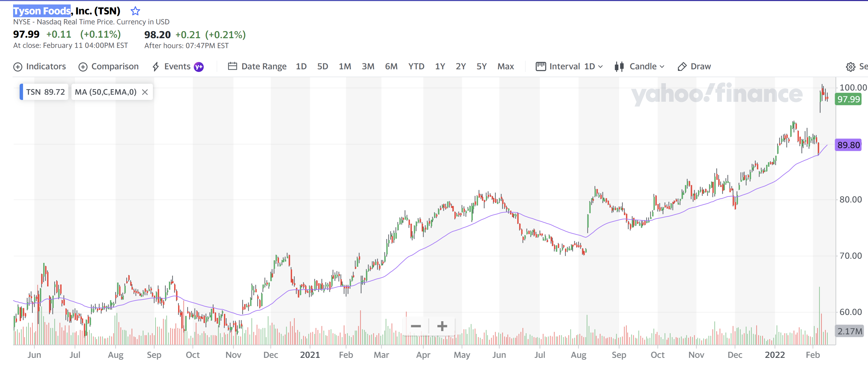Click the 60.00 price axis label
The image size is (868, 367).
pyautogui.click(x=850, y=312)
